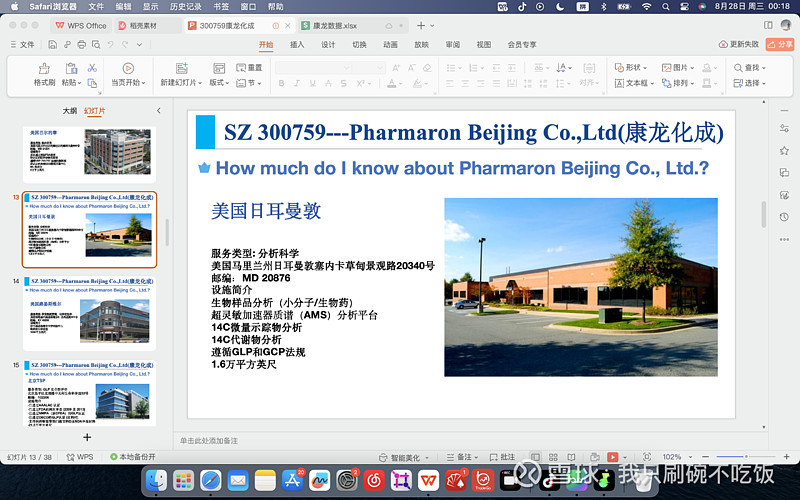Click the red slideshow play button
This screenshot has width=800, height=500.
click(613, 457)
